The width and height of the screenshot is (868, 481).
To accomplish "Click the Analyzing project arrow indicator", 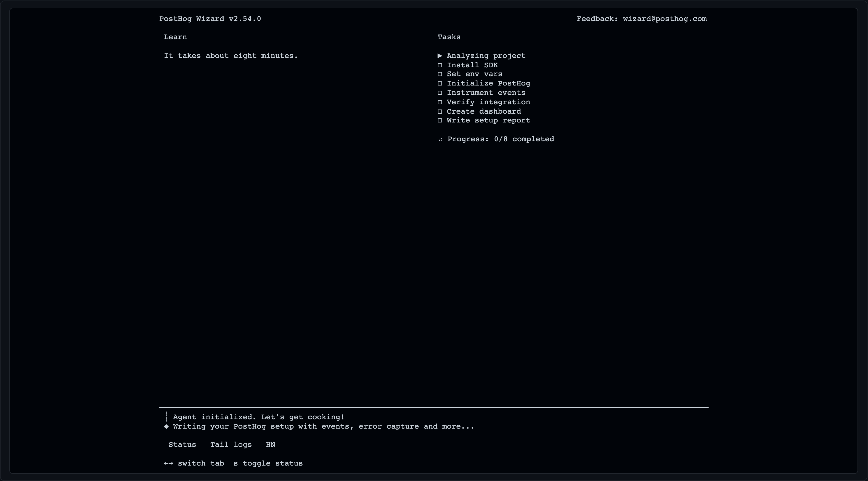I will pyautogui.click(x=440, y=55).
